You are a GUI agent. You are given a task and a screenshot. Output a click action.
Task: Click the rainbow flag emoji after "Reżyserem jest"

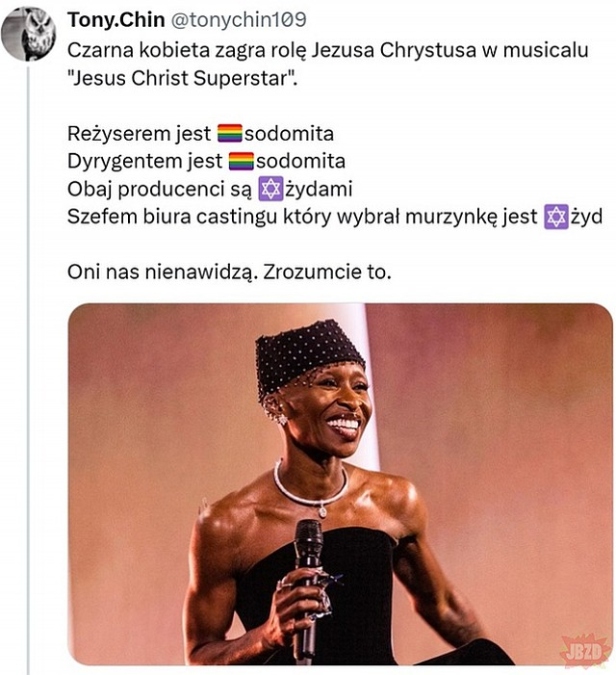pos(229,134)
